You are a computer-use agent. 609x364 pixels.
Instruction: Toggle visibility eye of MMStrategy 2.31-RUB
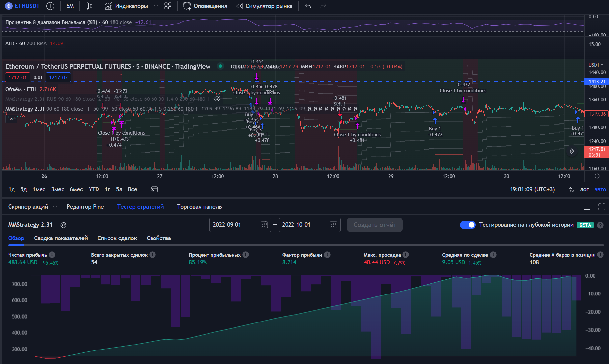(x=217, y=99)
